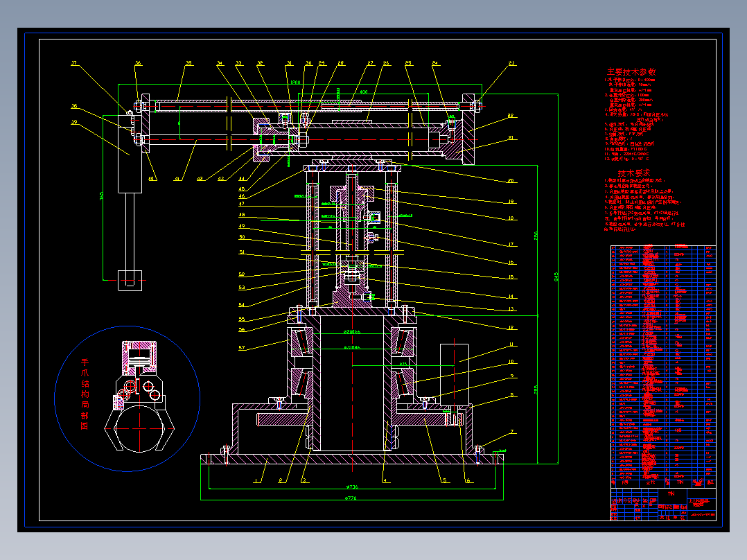Click part callout number 36

138,63
